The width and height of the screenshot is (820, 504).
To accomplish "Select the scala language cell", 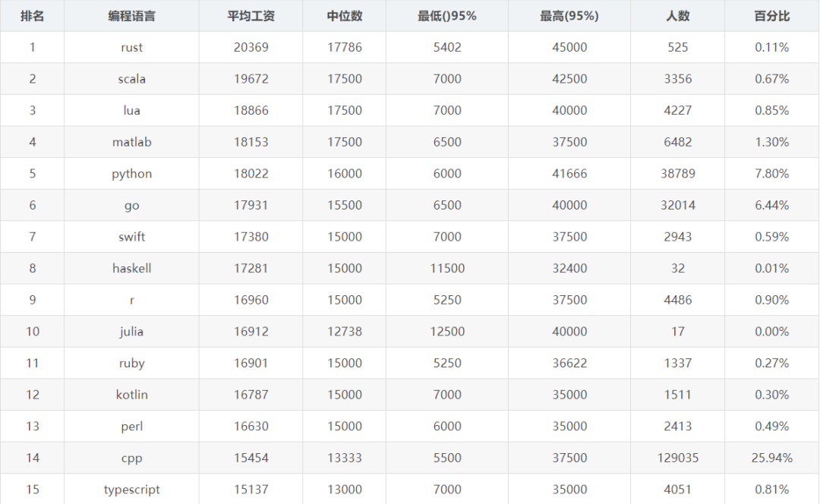I will point(132,79).
